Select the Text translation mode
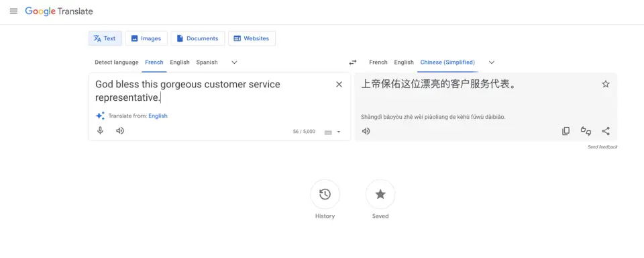Viewport: 644px width, 258px height. [x=105, y=38]
